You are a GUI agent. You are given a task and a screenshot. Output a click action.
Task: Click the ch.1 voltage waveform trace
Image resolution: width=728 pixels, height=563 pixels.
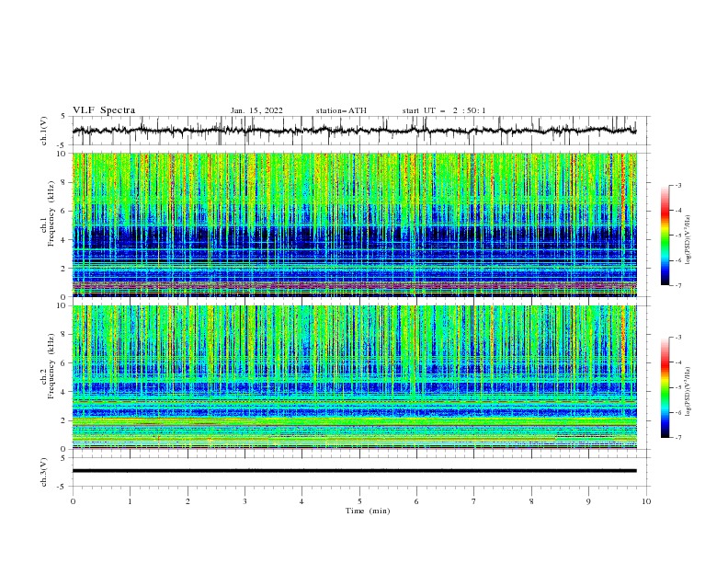[354, 130]
